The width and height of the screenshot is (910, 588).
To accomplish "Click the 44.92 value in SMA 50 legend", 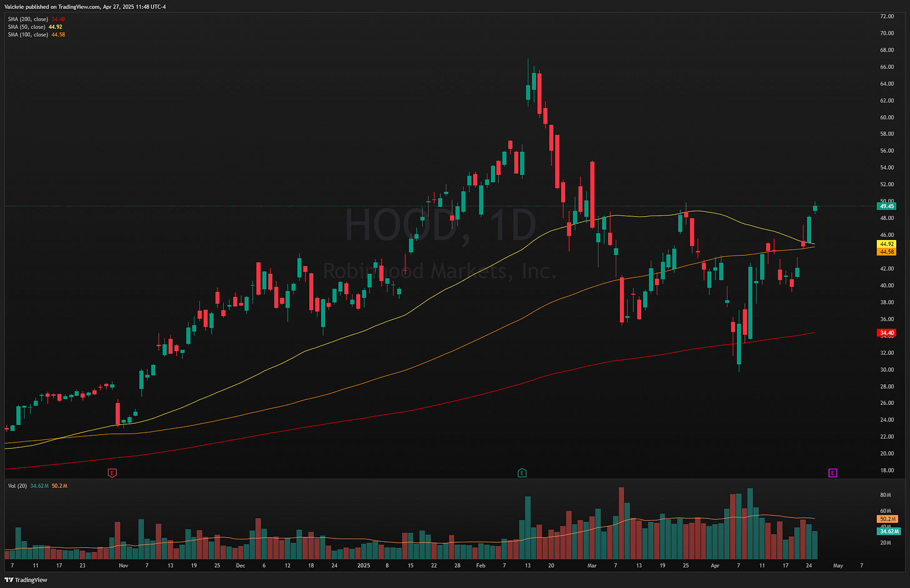I will (x=55, y=27).
